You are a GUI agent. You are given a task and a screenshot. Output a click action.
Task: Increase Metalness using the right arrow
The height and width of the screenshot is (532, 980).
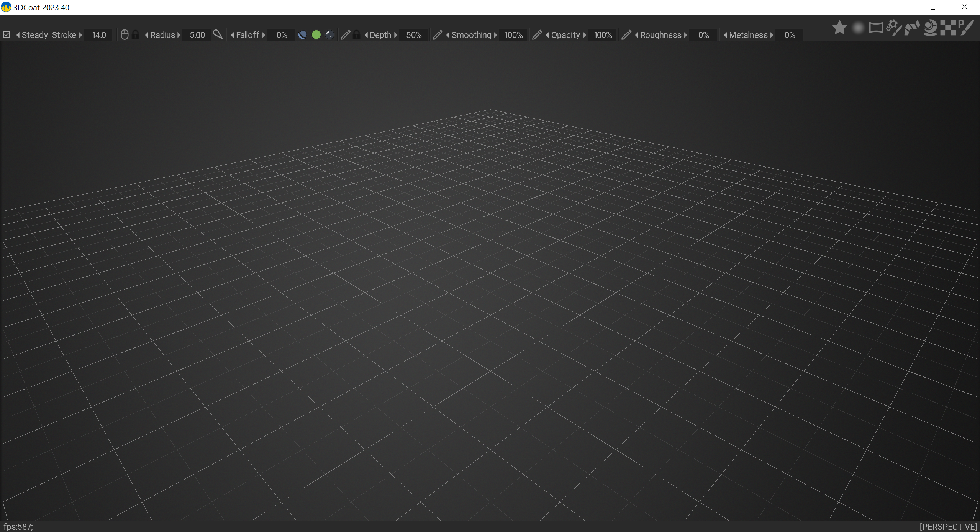(x=772, y=35)
